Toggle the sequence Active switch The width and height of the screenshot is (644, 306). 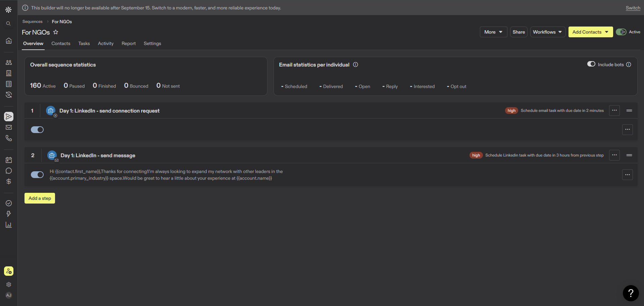pos(621,32)
